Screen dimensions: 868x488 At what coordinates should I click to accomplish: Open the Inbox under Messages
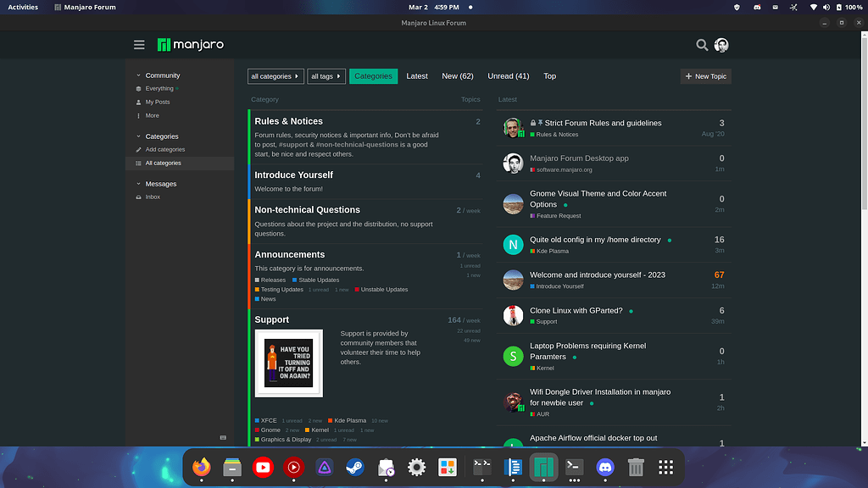tap(153, 197)
